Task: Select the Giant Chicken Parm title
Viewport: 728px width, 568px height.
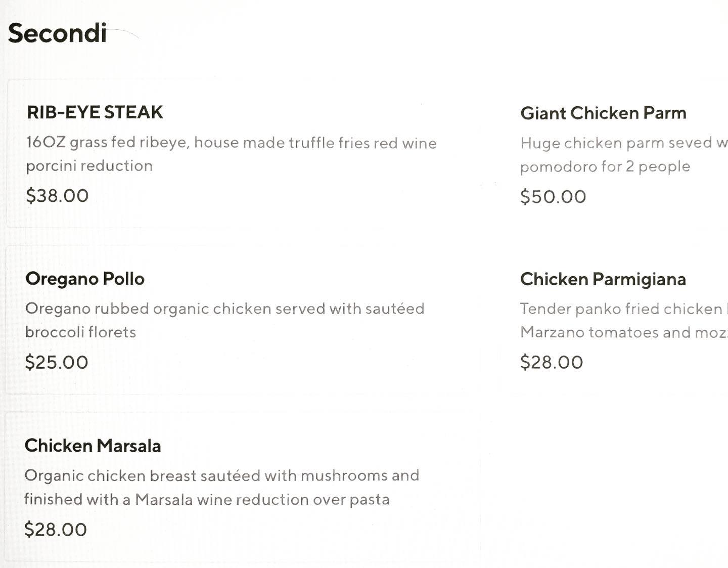Action: (603, 113)
